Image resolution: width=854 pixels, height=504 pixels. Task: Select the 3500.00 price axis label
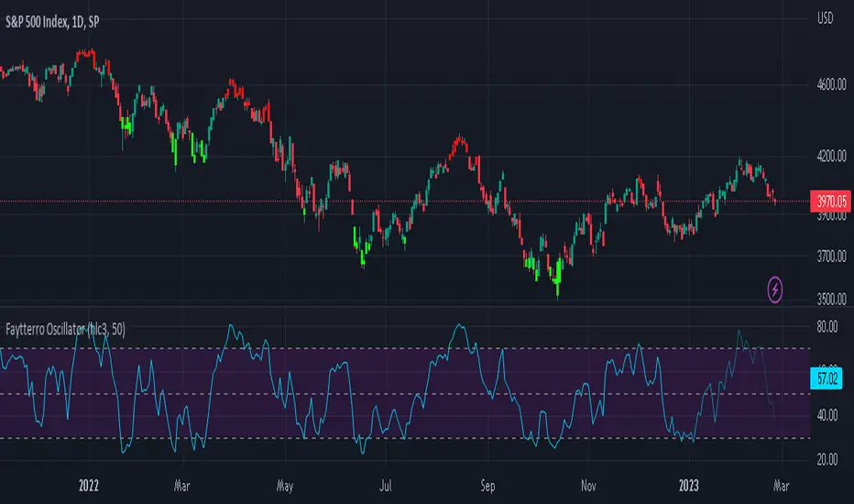831,299
